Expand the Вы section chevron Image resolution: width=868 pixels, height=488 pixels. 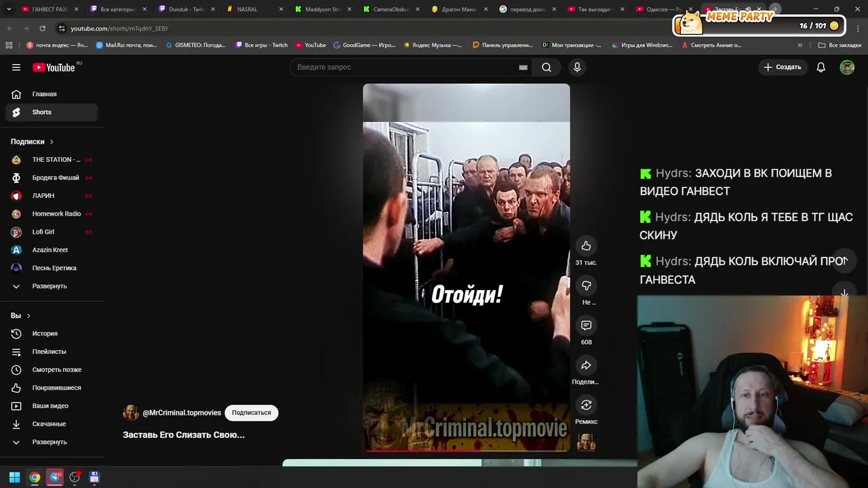coord(28,316)
